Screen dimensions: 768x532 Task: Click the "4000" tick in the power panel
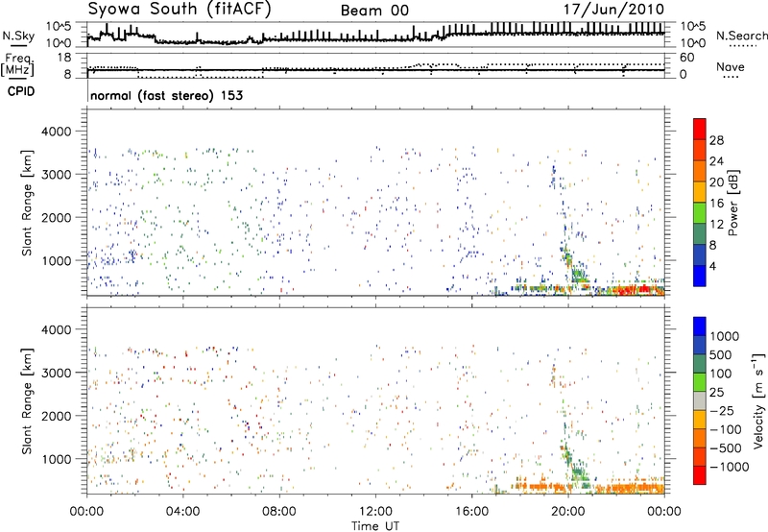56,132
